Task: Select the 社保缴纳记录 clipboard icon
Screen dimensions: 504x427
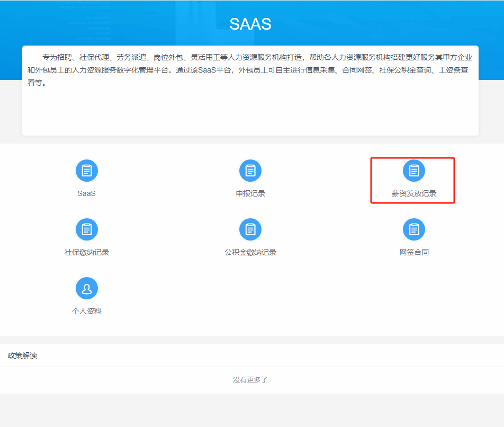Action: [x=87, y=229]
